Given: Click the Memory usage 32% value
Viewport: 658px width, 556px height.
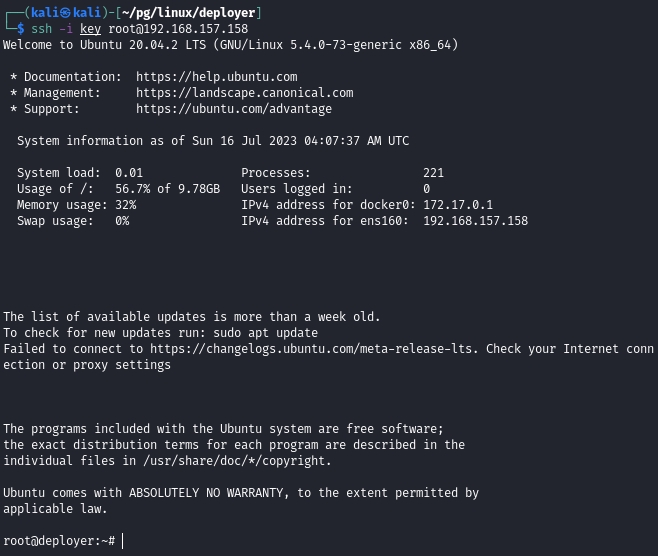Looking at the screenshot, I should coord(125,205).
